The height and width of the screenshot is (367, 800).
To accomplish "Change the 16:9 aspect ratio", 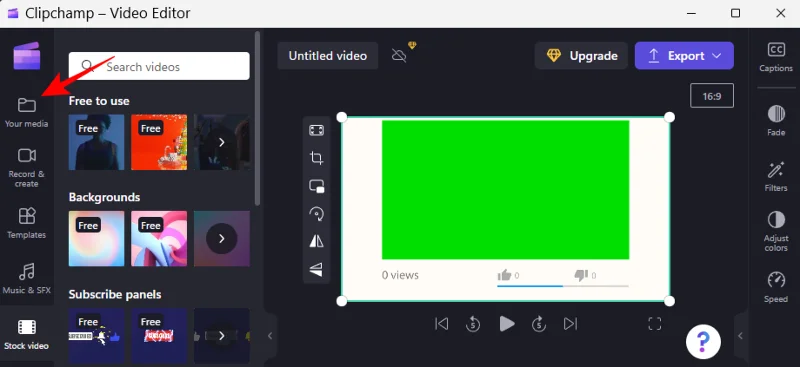I will [712, 95].
